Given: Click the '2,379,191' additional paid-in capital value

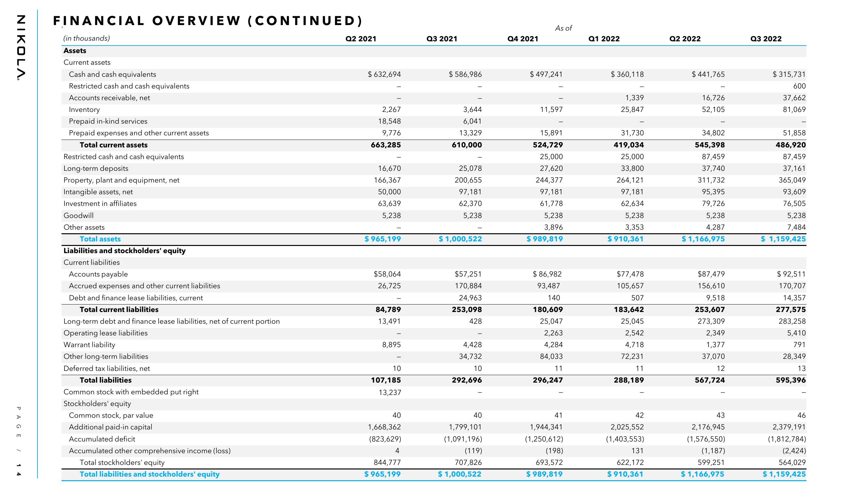Looking at the screenshot, I should (789, 427).
